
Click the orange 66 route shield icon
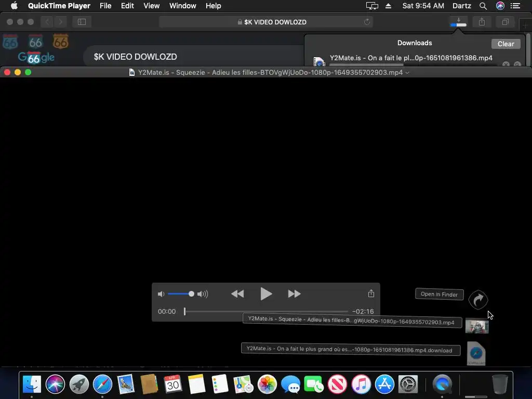click(x=61, y=42)
